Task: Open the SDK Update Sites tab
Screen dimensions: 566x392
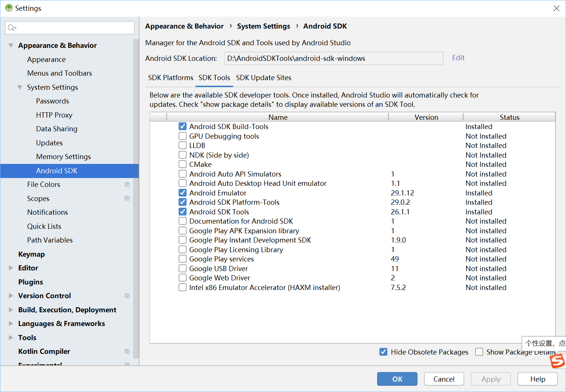Action: (x=264, y=78)
